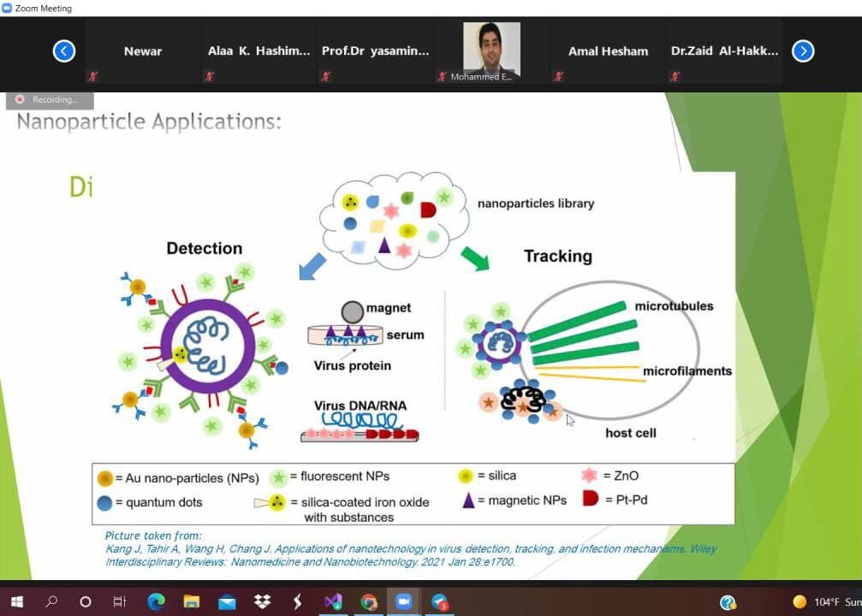This screenshot has width=862, height=616.
Task: Open Cortana circle icon
Action: 86,602
